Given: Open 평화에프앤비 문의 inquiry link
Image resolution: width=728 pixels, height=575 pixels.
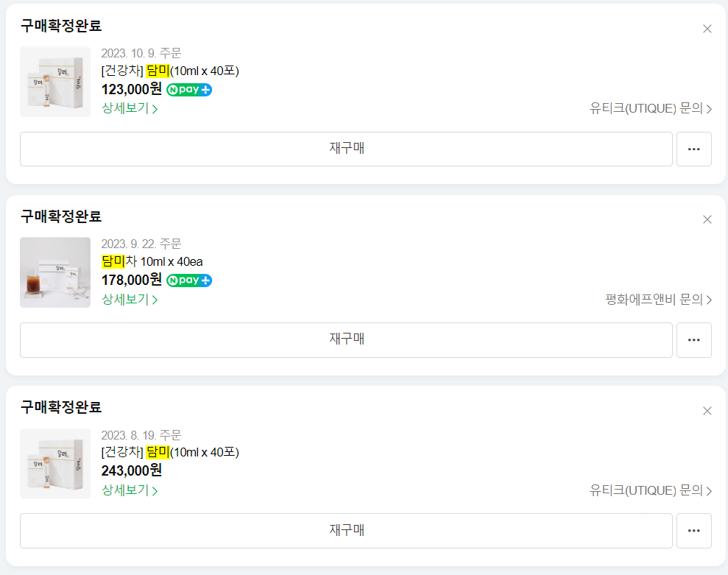Looking at the screenshot, I should click(657, 300).
